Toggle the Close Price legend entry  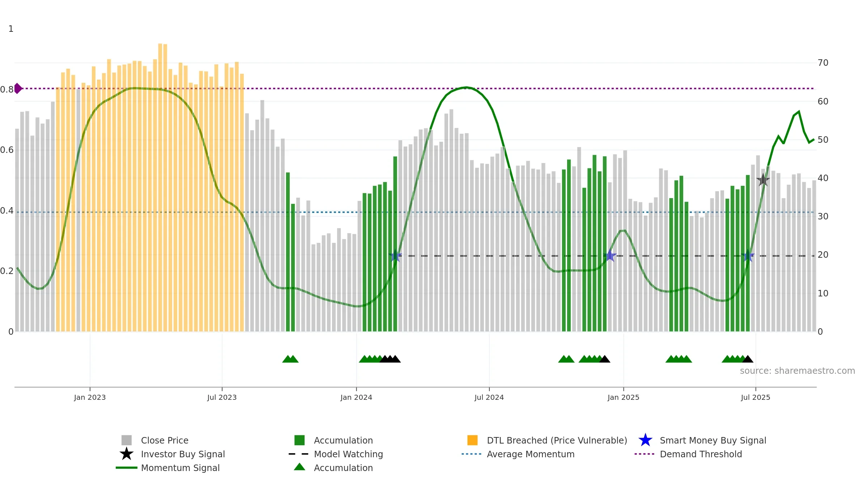coord(155,440)
